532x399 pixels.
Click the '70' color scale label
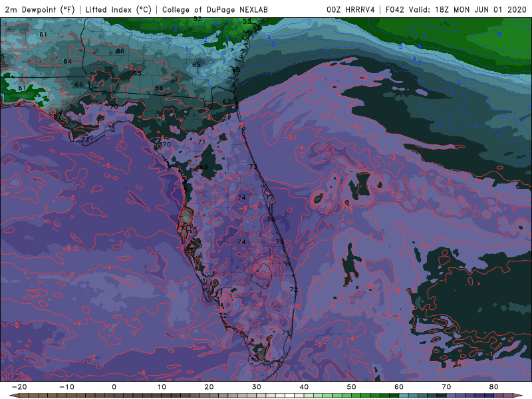[x=446, y=387]
